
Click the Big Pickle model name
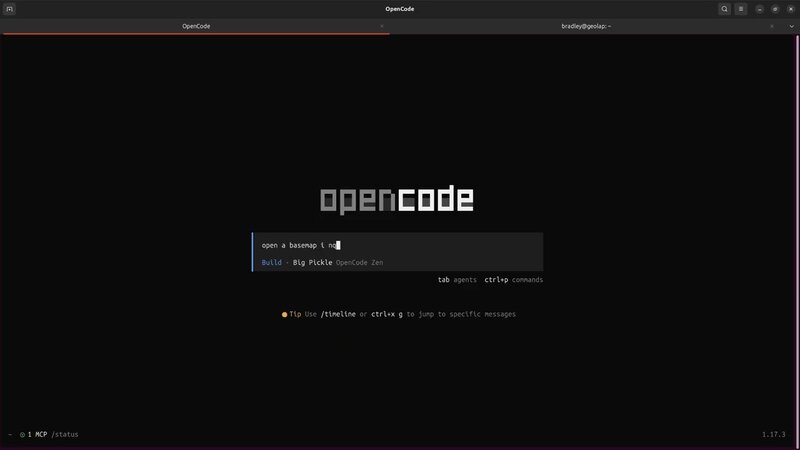pos(312,262)
